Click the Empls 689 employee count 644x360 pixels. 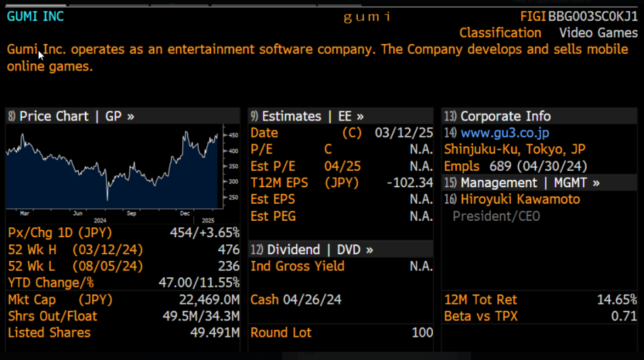pyautogui.click(x=515, y=166)
